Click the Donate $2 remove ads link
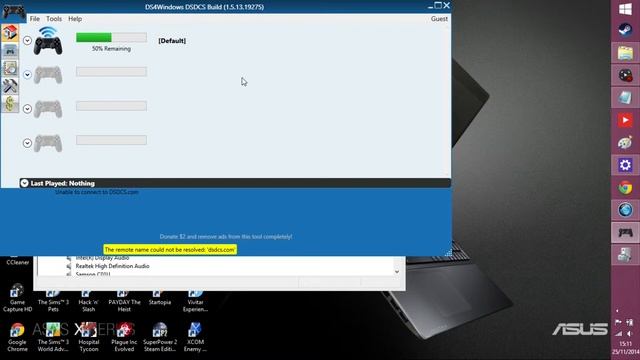 226,236
